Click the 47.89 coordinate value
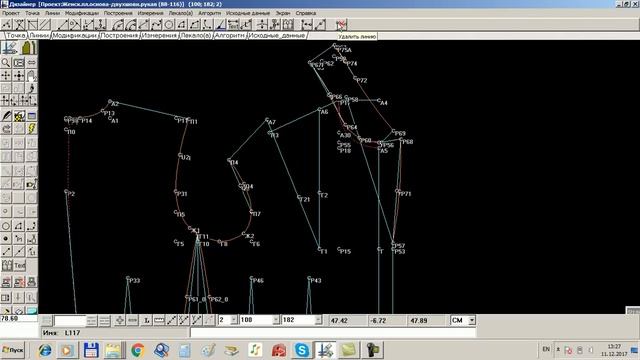Viewport: 640px width, 360px height. pyautogui.click(x=419, y=320)
